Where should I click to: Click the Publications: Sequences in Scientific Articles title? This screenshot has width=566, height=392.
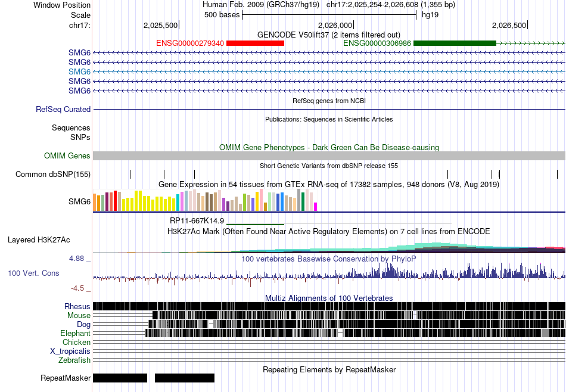coord(329,119)
